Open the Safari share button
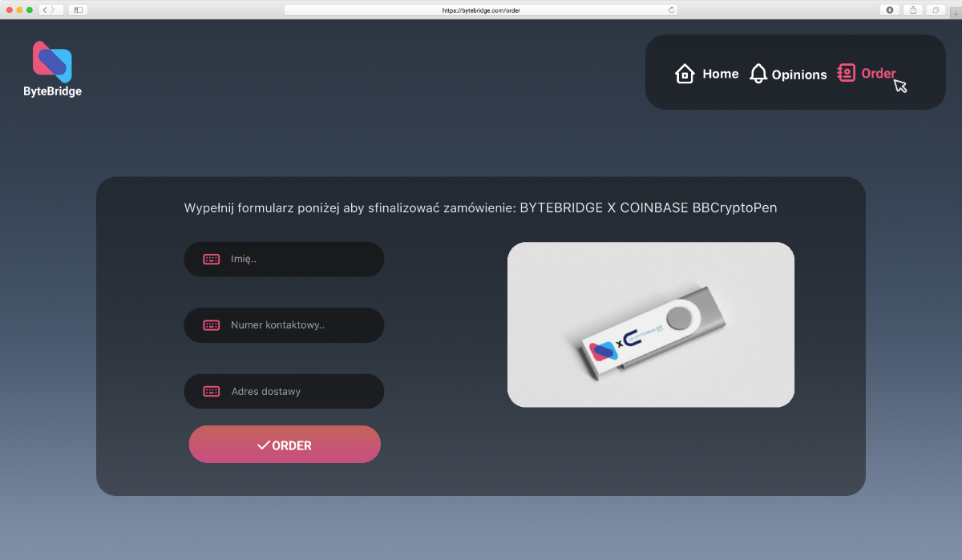This screenshot has width=962, height=560. coord(912,10)
